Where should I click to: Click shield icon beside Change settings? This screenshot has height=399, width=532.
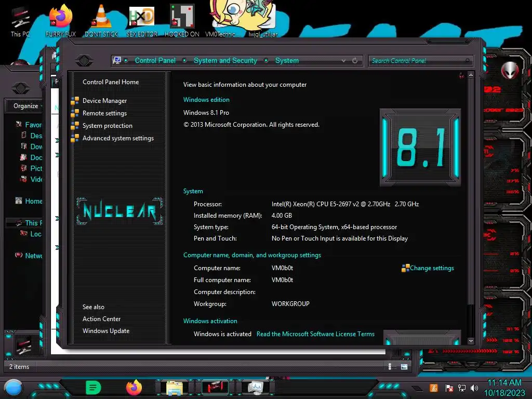tap(405, 269)
